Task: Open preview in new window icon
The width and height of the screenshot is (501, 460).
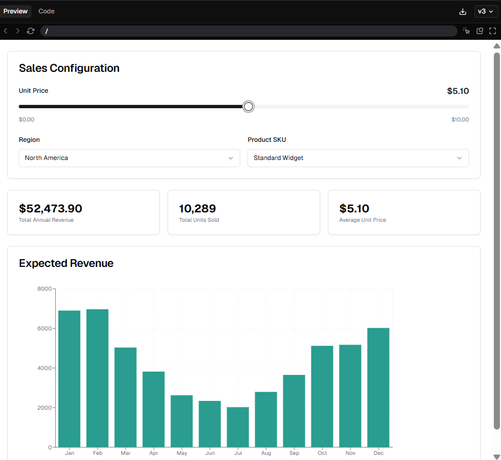Action: coord(480,31)
